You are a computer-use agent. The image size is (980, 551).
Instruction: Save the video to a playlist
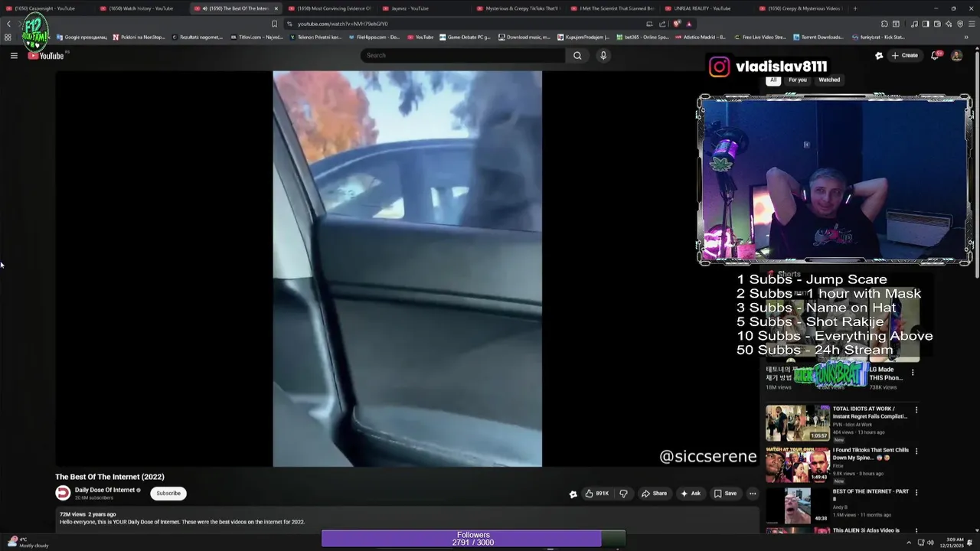[x=725, y=494]
